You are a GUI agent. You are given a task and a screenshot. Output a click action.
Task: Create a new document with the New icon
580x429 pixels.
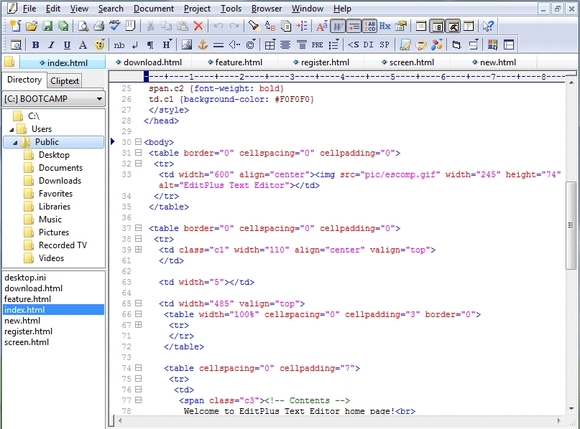point(16,26)
